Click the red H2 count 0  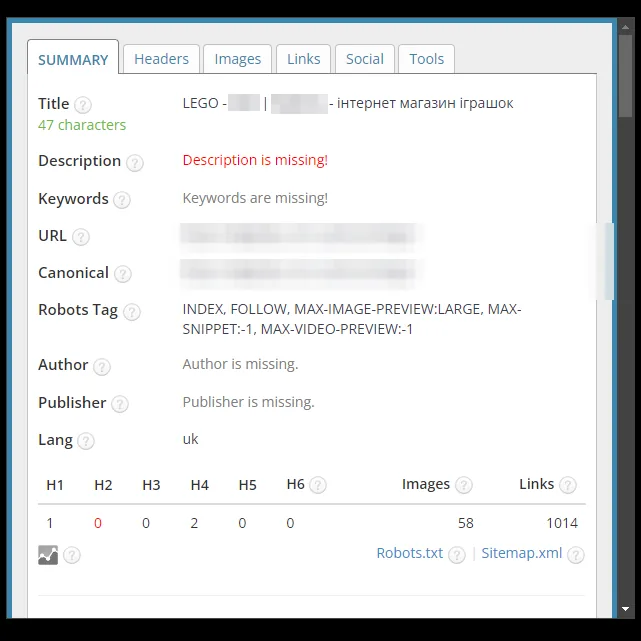[98, 523]
